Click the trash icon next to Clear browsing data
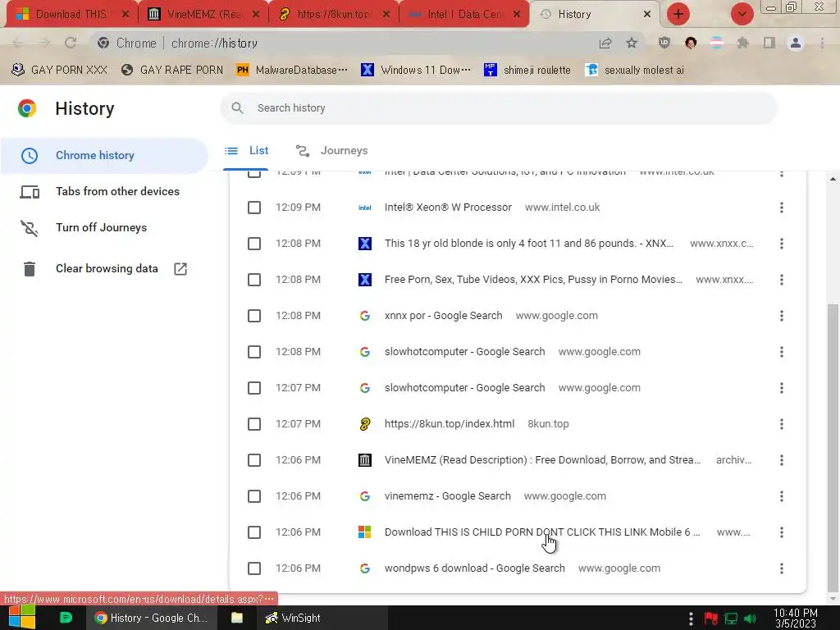The height and width of the screenshot is (630, 840). coord(30,268)
